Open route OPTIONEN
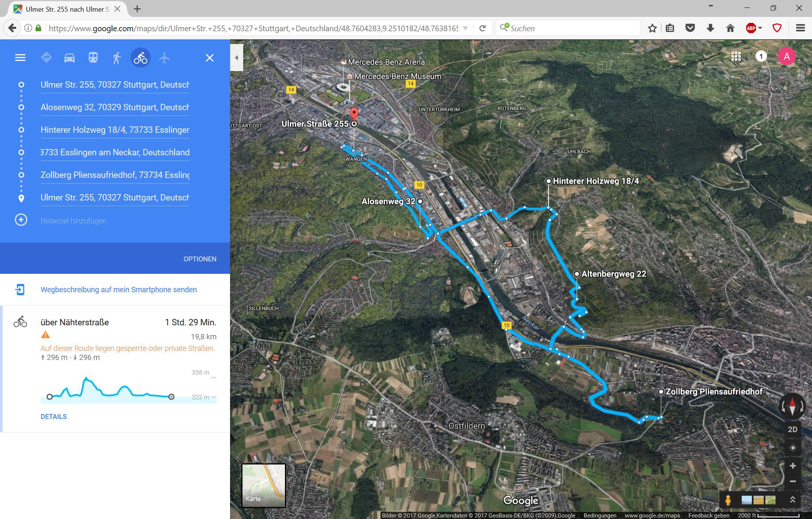 (200, 259)
